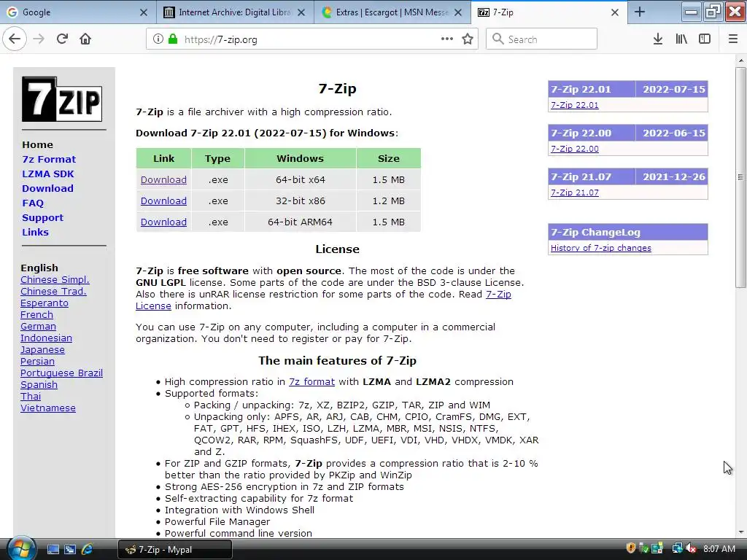The width and height of the screenshot is (747, 560).
Task: Close the Internet Archive tab
Action: click(x=301, y=12)
